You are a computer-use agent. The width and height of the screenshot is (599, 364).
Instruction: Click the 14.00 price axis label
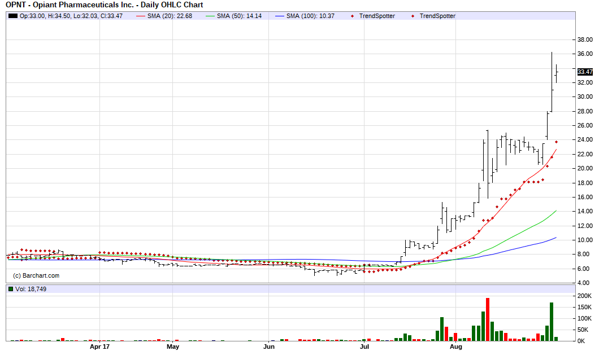[585, 212]
